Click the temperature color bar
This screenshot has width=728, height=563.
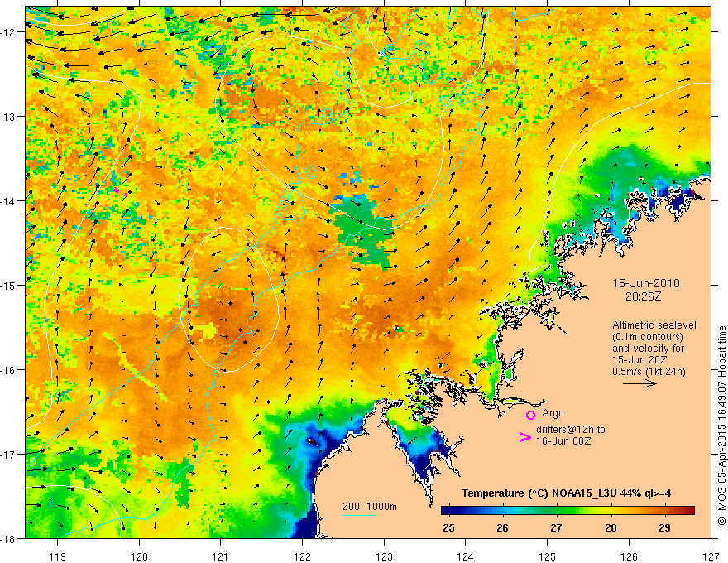568,511
